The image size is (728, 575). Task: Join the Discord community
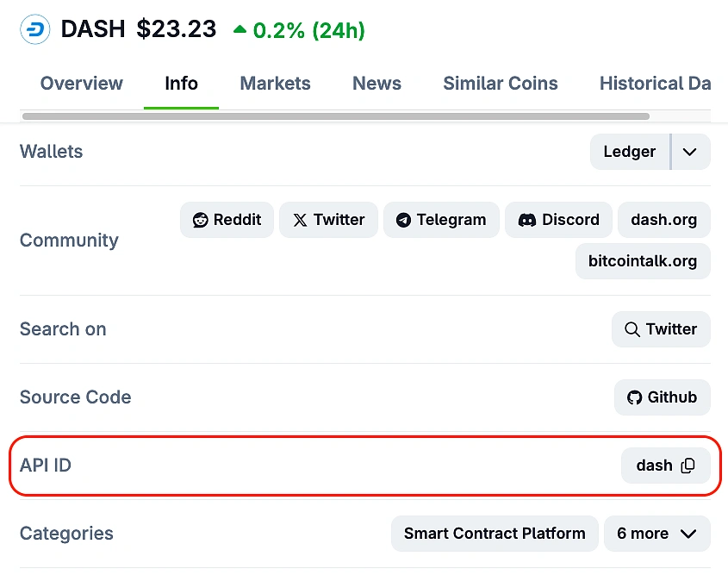[x=558, y=220]
